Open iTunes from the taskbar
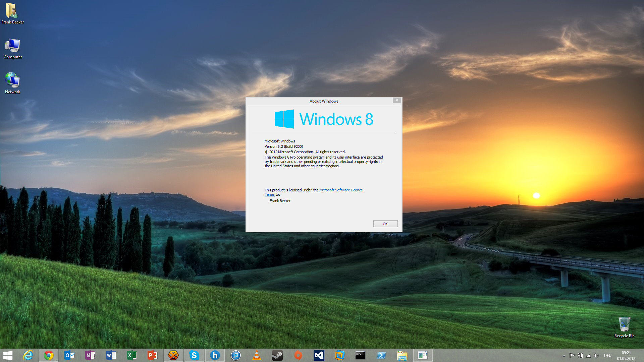The height and width of the screenshot is (362, 644). 236,355
